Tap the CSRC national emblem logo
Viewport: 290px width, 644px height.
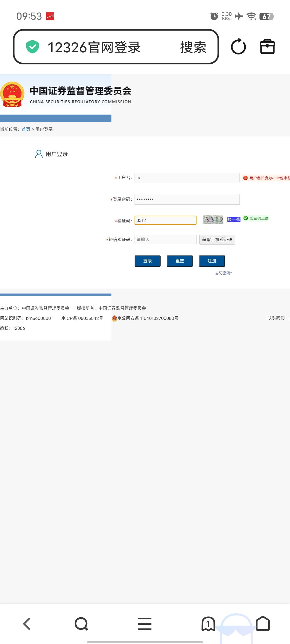(x=12, y=94)
